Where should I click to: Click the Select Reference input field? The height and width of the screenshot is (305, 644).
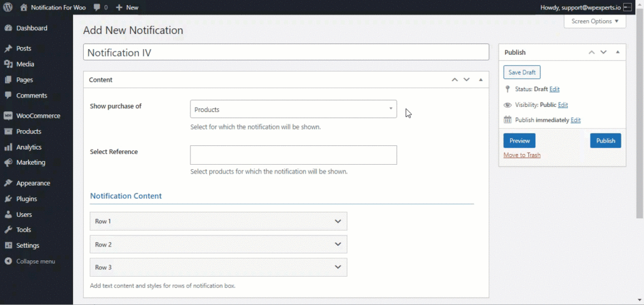[x=293, y=155]
